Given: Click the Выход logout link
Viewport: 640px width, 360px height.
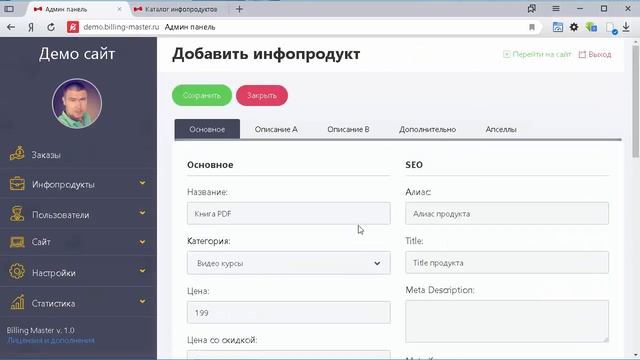Looking at the screenshot, I should tap(595, 54).
